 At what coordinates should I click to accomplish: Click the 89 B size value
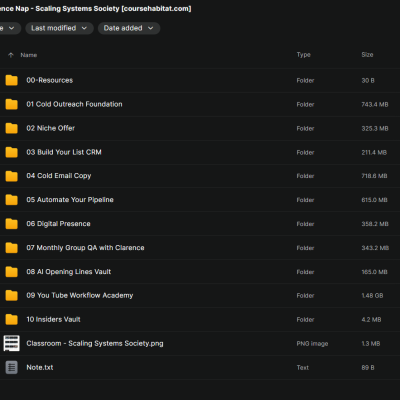pyautogui.click(x=368, y=368)
